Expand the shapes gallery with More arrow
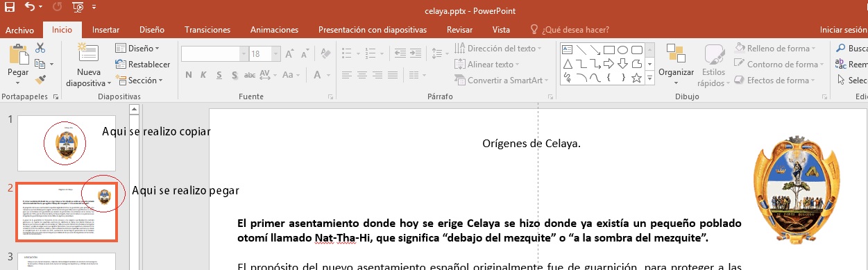868x270 pixels. click(650, 78)
